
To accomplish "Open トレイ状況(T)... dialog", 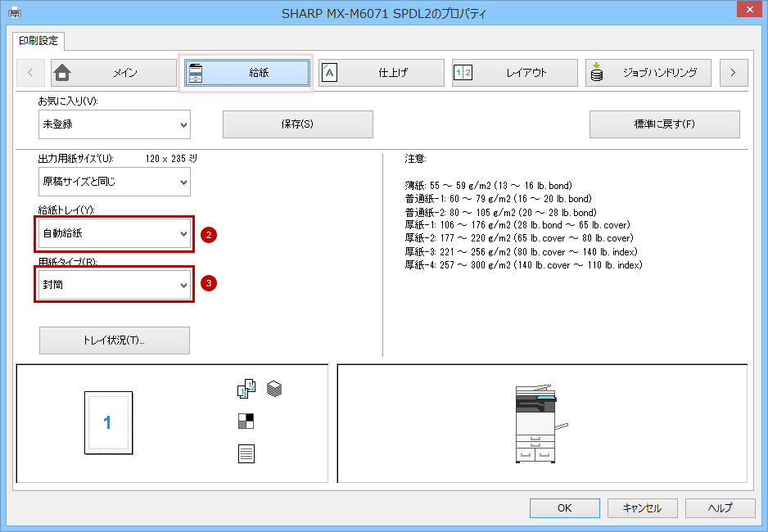I will tap(115, 340).
